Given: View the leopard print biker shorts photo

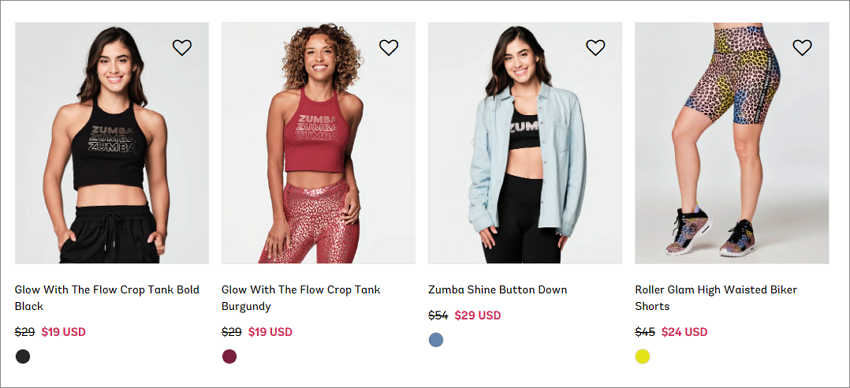Looking at the screenshot, I should [732, 143].
